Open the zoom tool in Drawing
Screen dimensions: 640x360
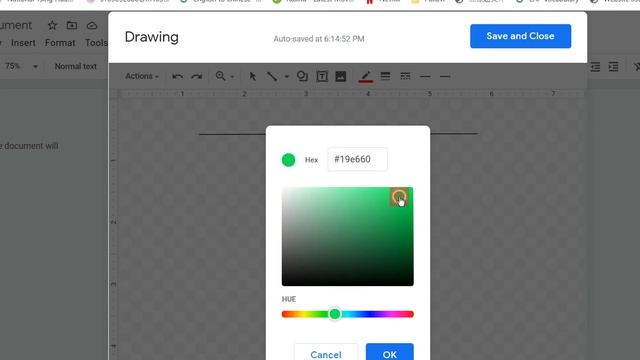pos(220,76)
